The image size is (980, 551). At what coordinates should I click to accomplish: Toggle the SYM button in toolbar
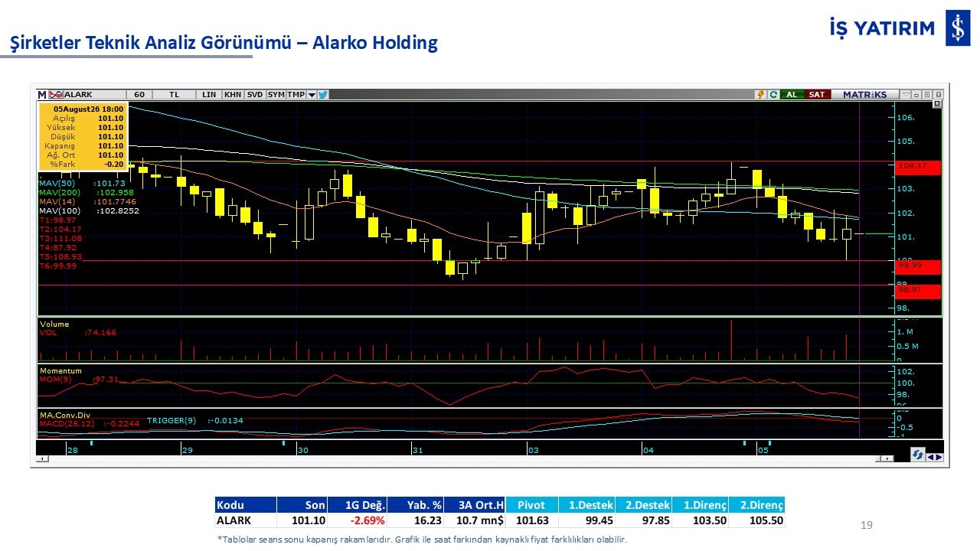(x=276, y=95)
